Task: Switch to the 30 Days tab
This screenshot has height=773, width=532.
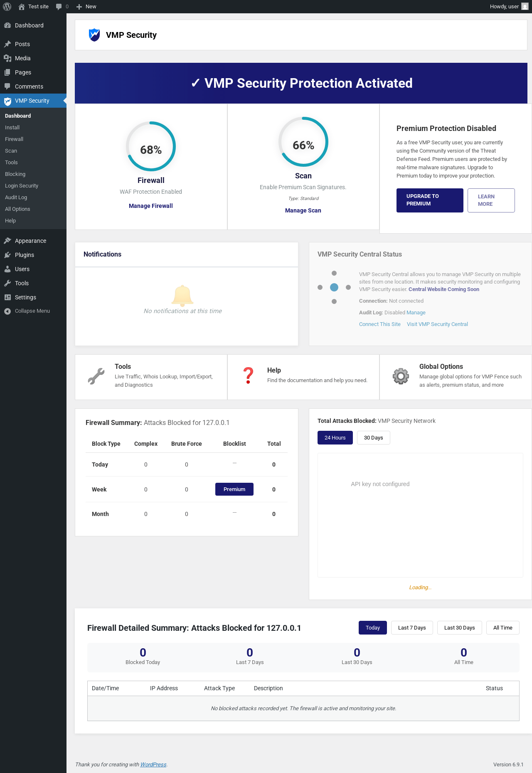Action: coord(373,438)
